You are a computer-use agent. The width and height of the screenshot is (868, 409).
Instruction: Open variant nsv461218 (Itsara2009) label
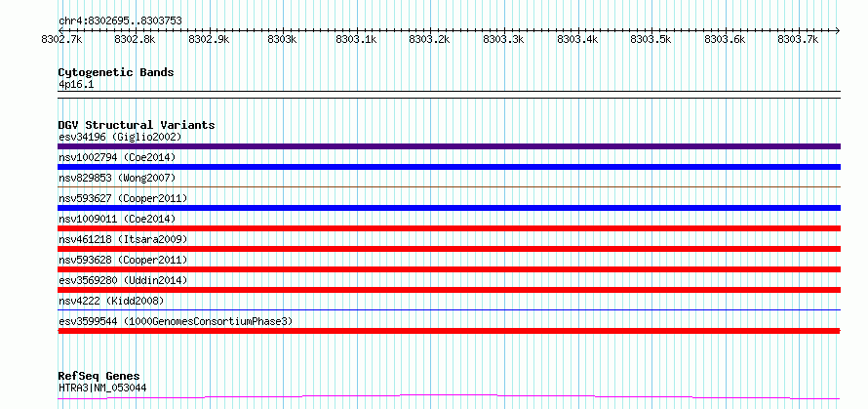tap(123, 239)
